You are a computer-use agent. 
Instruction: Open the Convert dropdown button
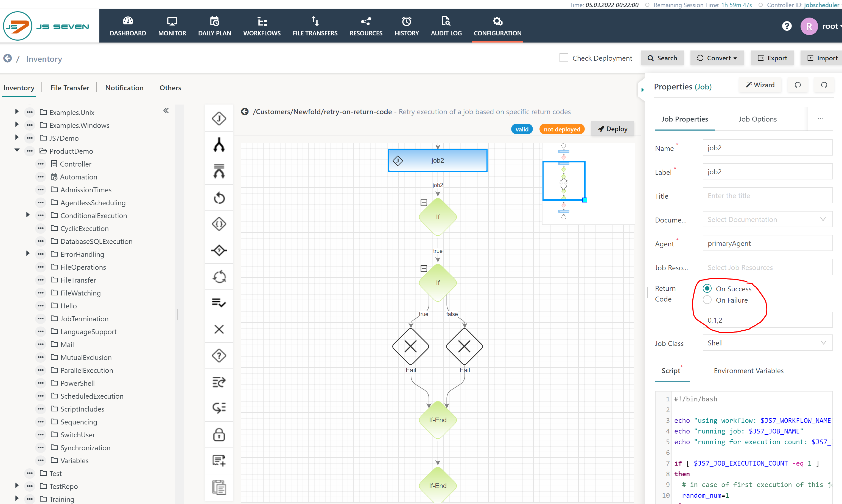click(717, 58)
